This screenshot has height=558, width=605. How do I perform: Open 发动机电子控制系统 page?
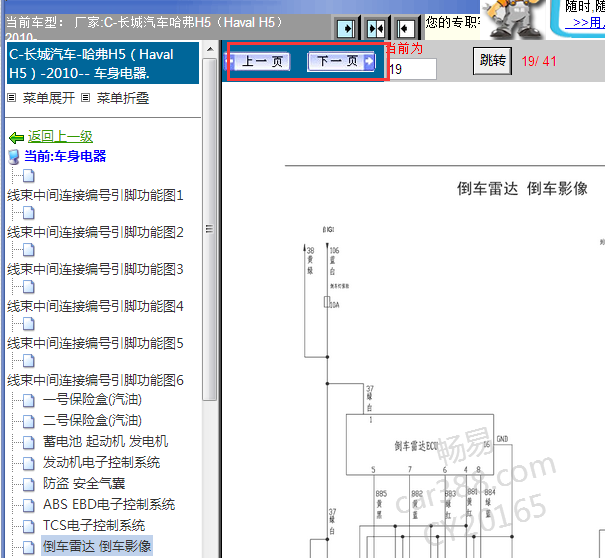[x=101, y=462]
